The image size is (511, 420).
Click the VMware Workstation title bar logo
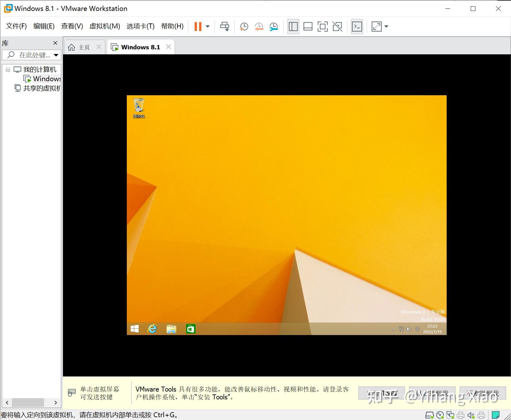(x=8, y=8)
